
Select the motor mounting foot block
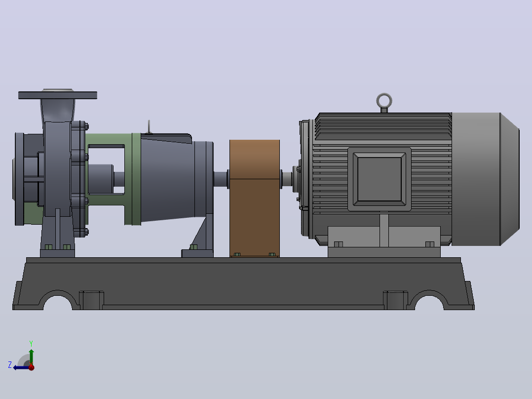coord(384,242)
